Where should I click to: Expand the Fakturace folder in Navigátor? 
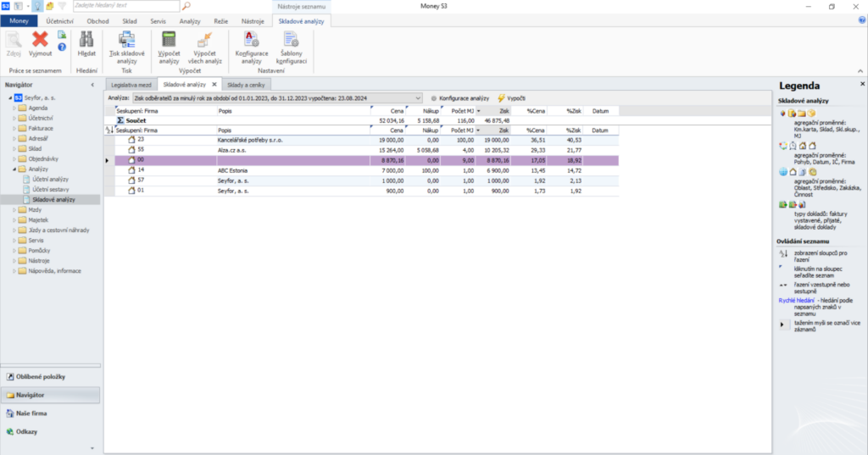click(x=14, y=127)
